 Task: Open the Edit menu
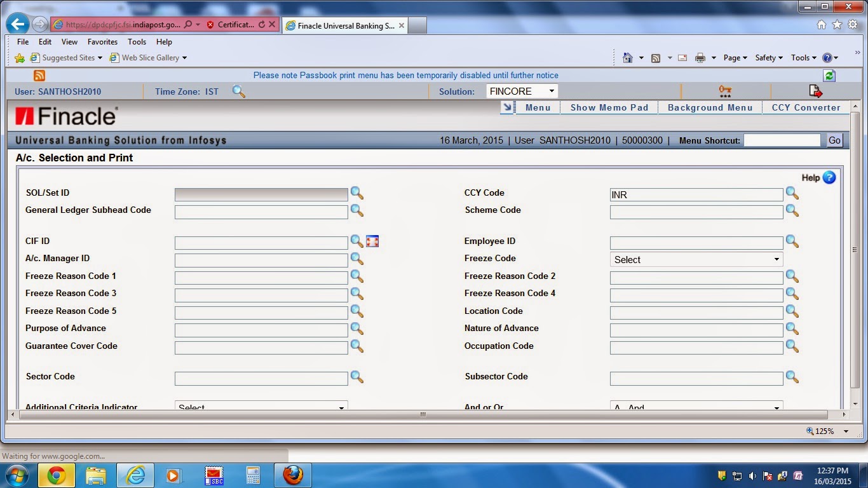(45, 42)
